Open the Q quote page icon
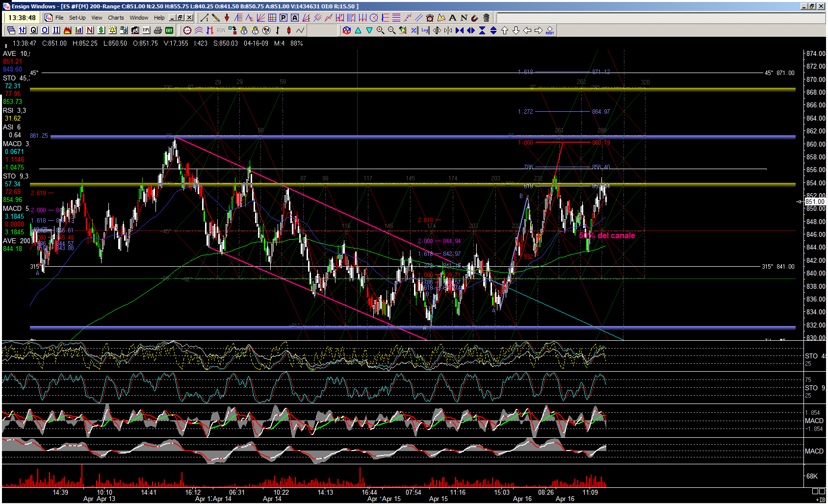 click(x=33, y=30)
